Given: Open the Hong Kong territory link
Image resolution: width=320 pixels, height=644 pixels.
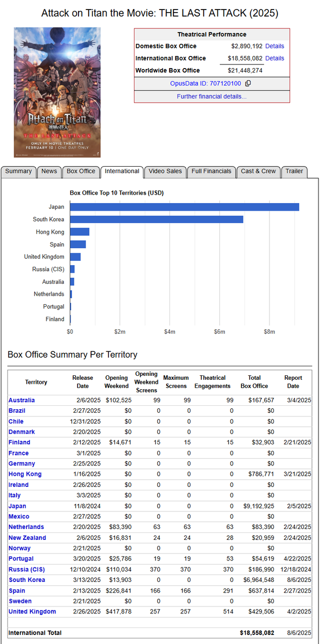Looking at the screenshot, I should pyautogui.click(x=25, y=474).
